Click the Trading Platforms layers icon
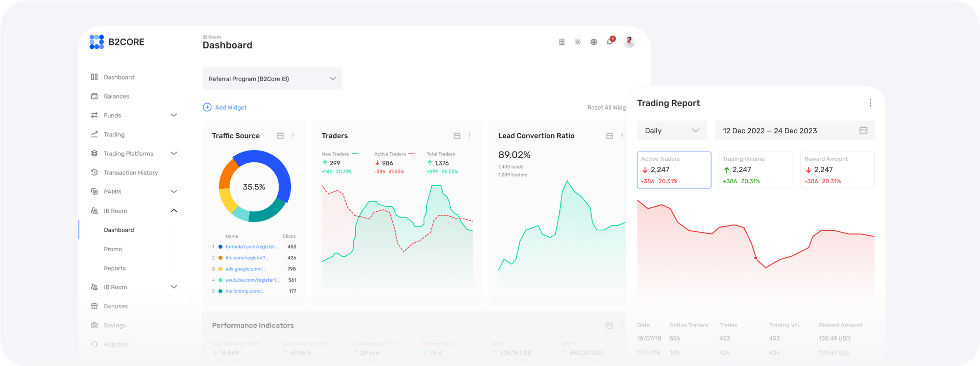980x366 pixels. (94, 153)
